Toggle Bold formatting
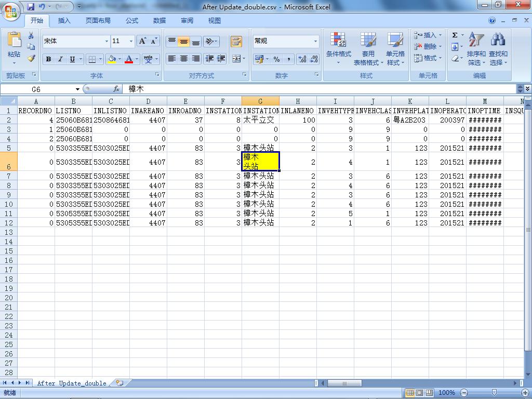Viewport: 532px width, 399px height. 48,59
